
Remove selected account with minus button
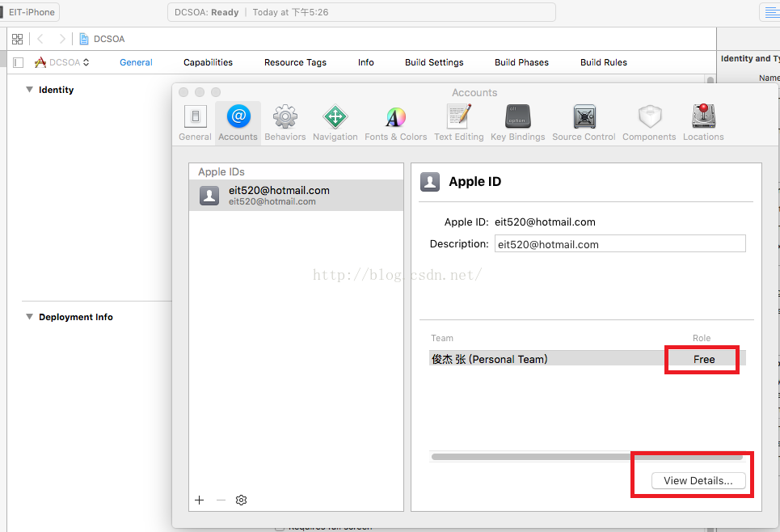click(x=221, y=500)
